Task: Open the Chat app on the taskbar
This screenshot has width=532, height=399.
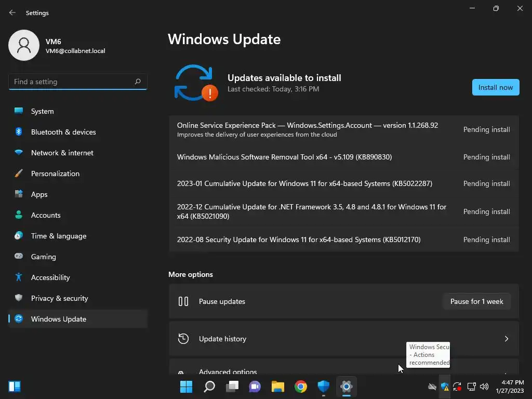Action: coord(255,387)
